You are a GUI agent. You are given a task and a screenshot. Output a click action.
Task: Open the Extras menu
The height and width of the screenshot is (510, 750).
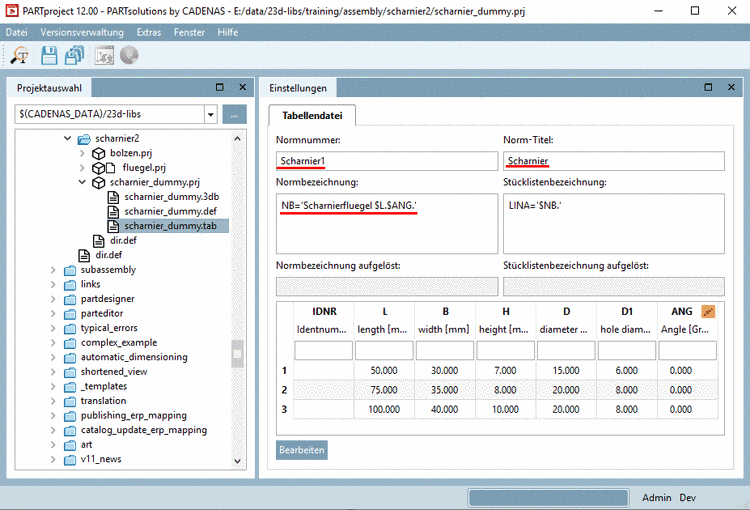pos(150,33)
